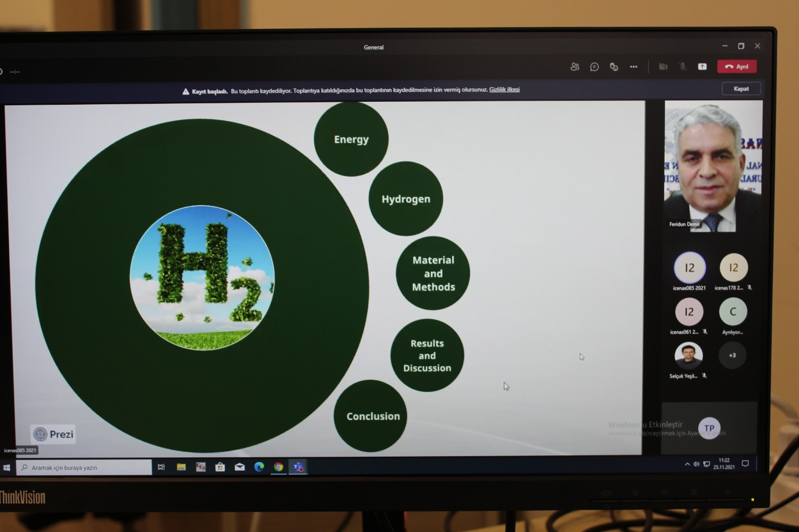Select the icenas061 participant avatar
Screen dimensions: 799x532
tap(689, 312)
